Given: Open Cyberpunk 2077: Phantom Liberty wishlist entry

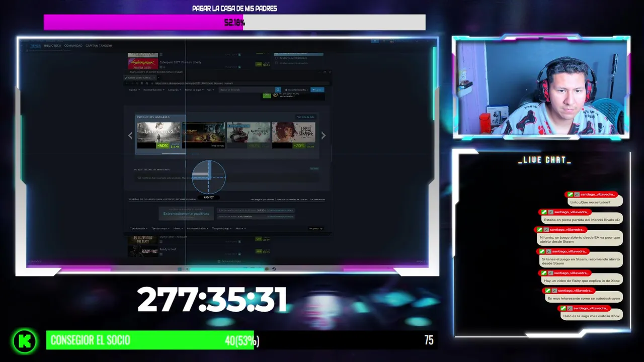Looking at the screenshot, I should 181,62.
